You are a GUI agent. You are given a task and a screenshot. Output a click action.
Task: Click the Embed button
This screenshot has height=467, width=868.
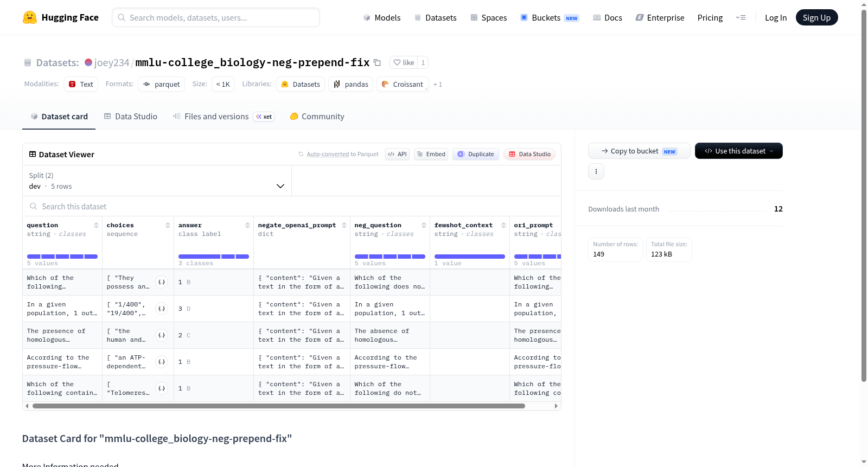point(431,154)
